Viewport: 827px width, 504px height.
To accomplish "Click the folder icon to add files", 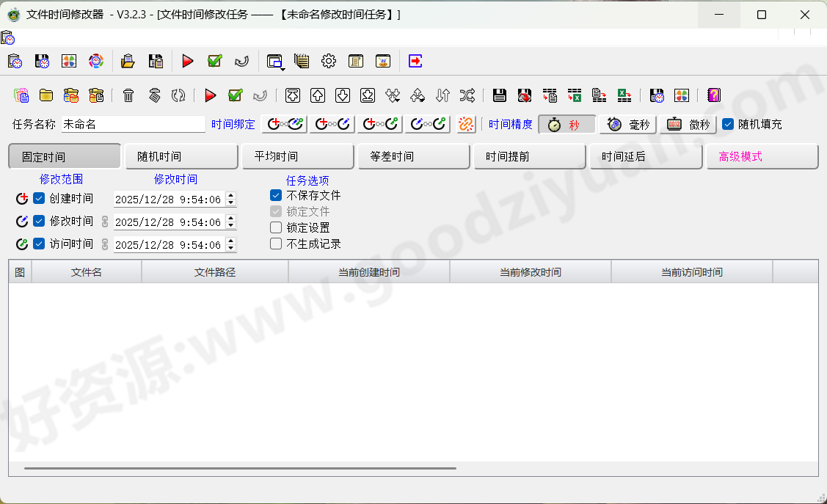I will coord(46,95).
